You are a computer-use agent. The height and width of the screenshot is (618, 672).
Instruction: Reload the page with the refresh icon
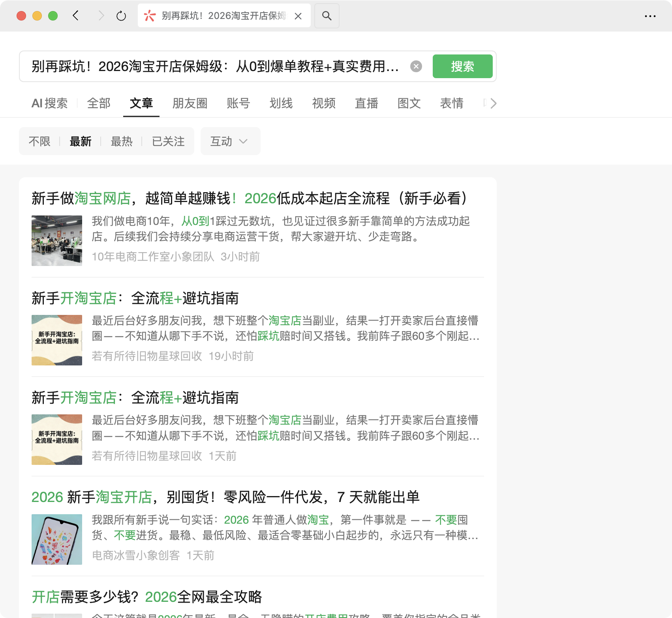pos(121,16)
